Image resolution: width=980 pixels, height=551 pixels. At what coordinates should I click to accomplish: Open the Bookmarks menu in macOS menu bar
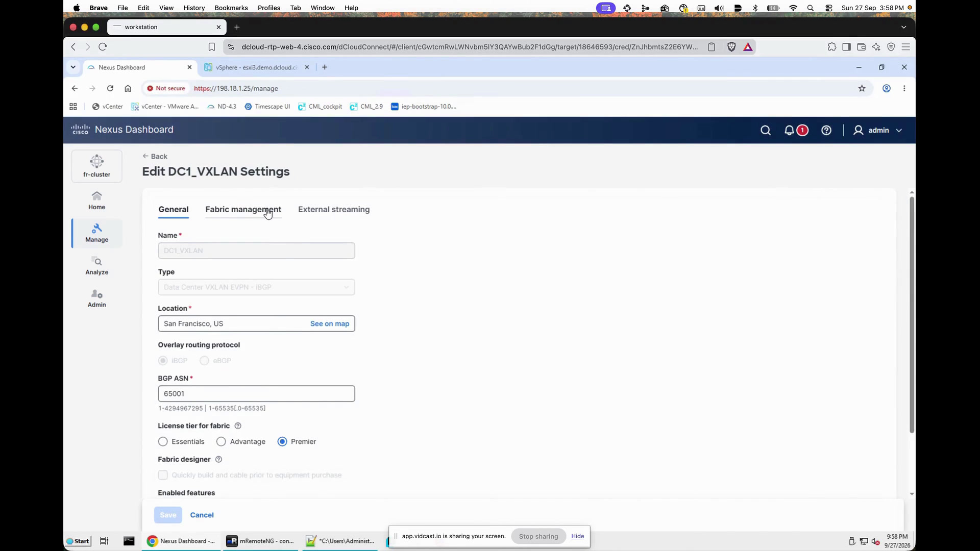(231, 8)
